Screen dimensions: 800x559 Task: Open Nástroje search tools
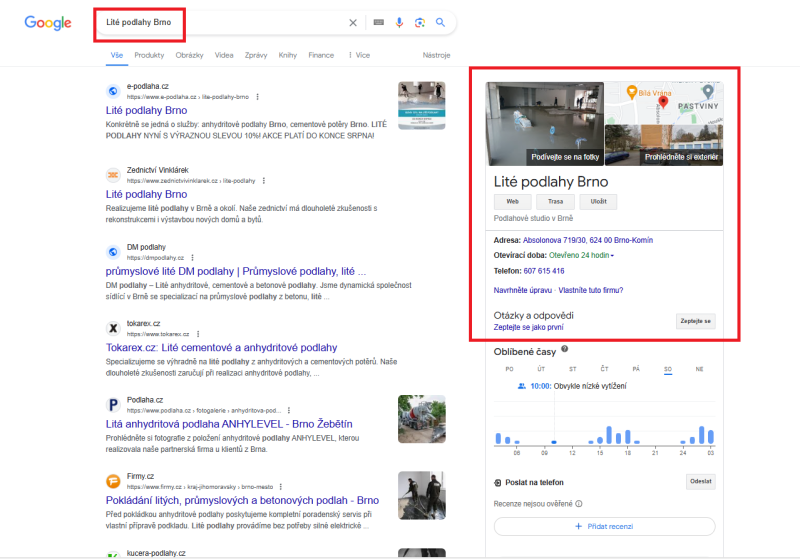[436, 55]
